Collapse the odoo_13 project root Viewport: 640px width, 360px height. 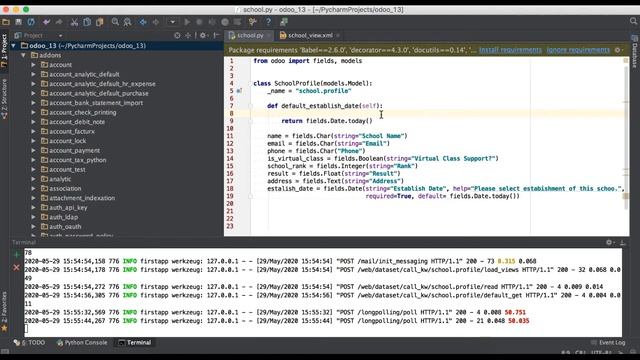coord(13,46)
